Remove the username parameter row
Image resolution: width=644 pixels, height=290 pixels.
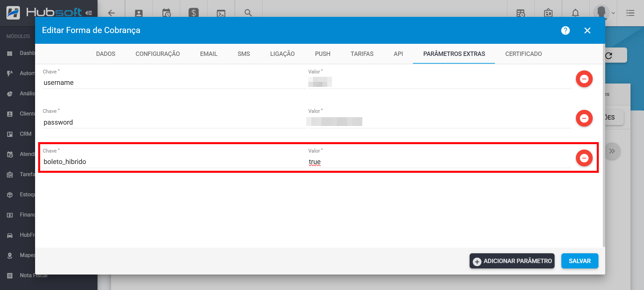[584, 79]
